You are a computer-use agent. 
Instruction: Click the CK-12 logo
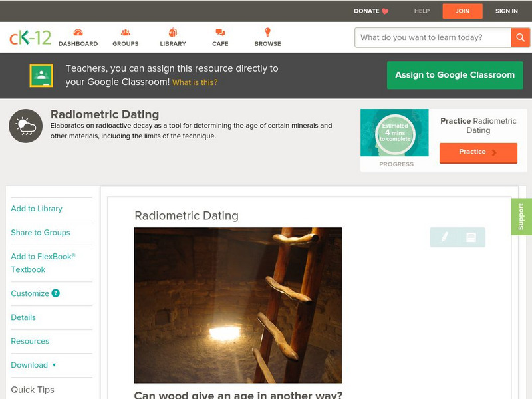[30, 37]
